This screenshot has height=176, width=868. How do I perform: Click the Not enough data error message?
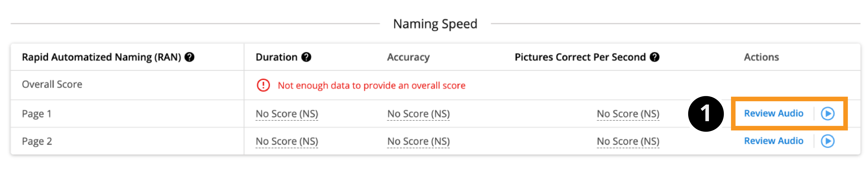click(371, 86)
